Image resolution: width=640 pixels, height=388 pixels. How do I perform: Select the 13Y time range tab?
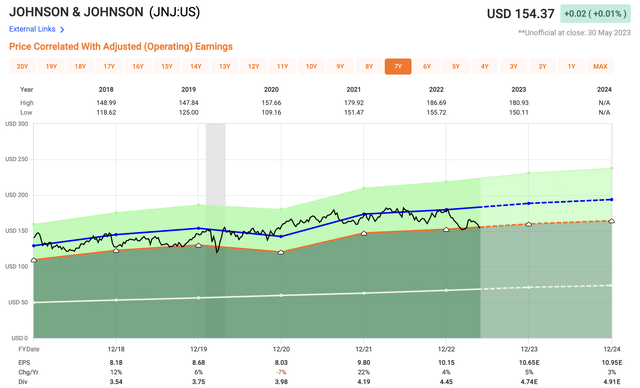[x=225, y=67]
